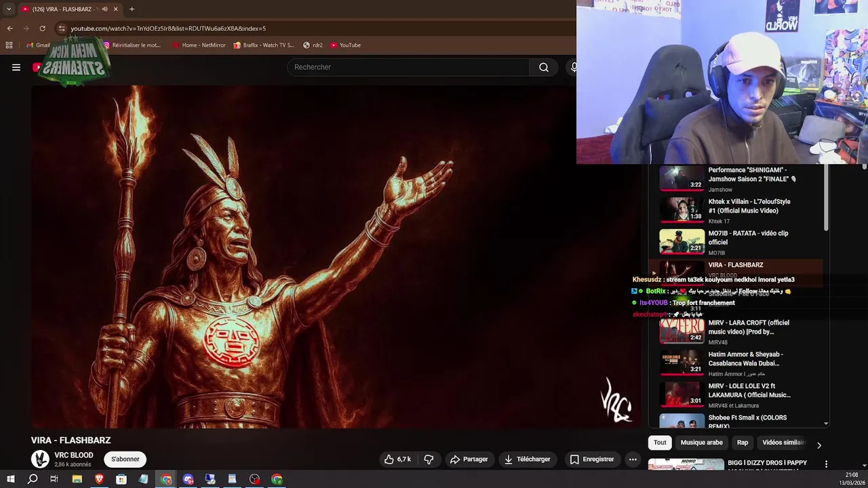The height and width of the screenshot is (488, 868).
Task: Open the Réinitialiser le mot bookmark
Action: click(132, 45)
